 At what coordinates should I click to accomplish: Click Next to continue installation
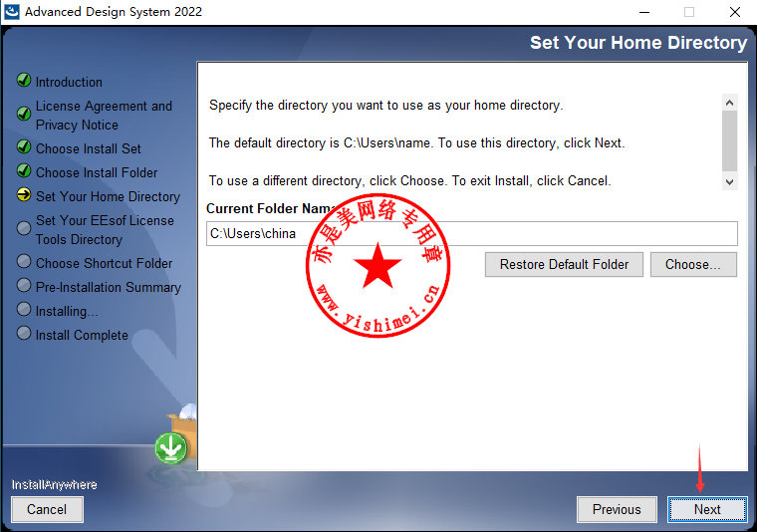click(707, 509)
